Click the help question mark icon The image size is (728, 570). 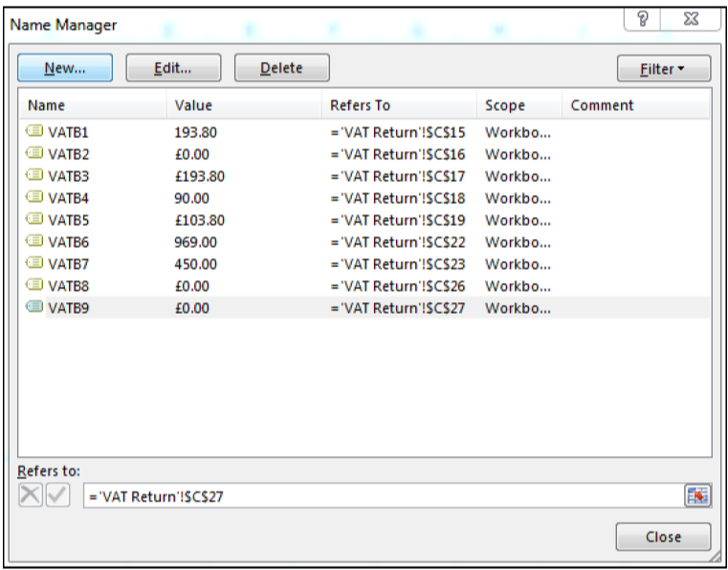pos(642,19)
